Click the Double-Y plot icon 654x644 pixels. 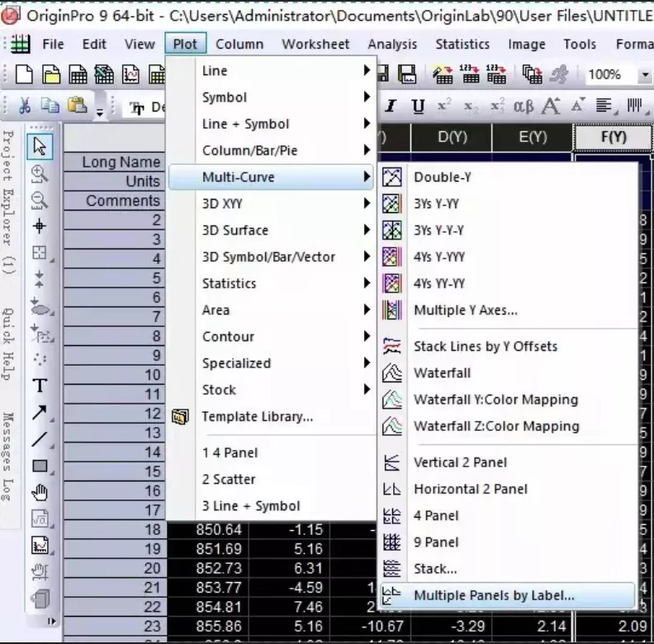click(x=392, y=178)
